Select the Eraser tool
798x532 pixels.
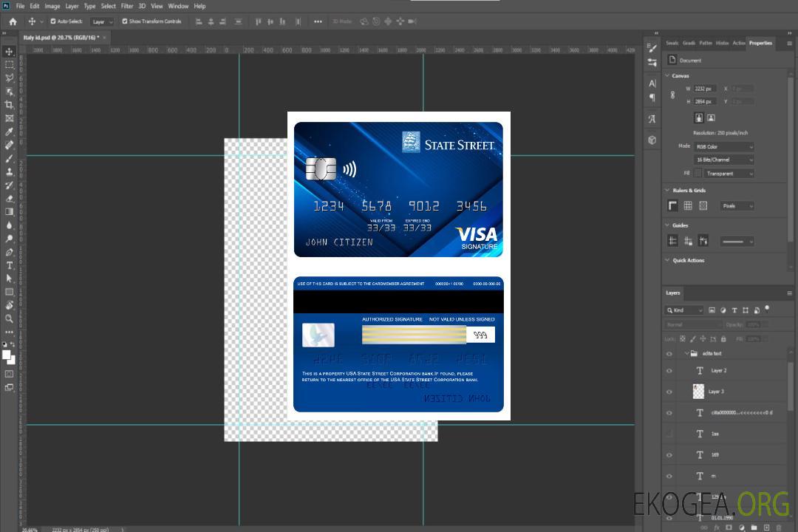[10, 198]
